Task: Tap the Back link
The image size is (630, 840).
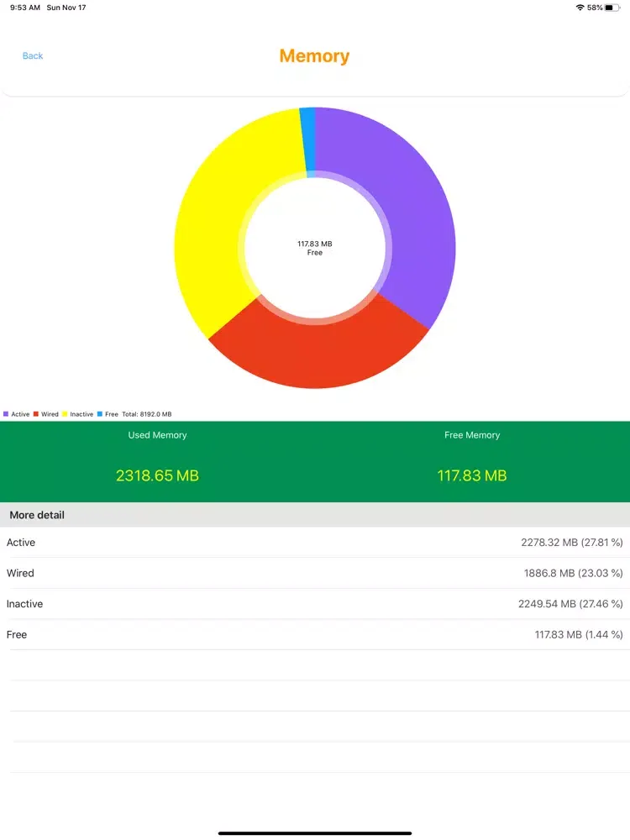Action: pos(33,55)
